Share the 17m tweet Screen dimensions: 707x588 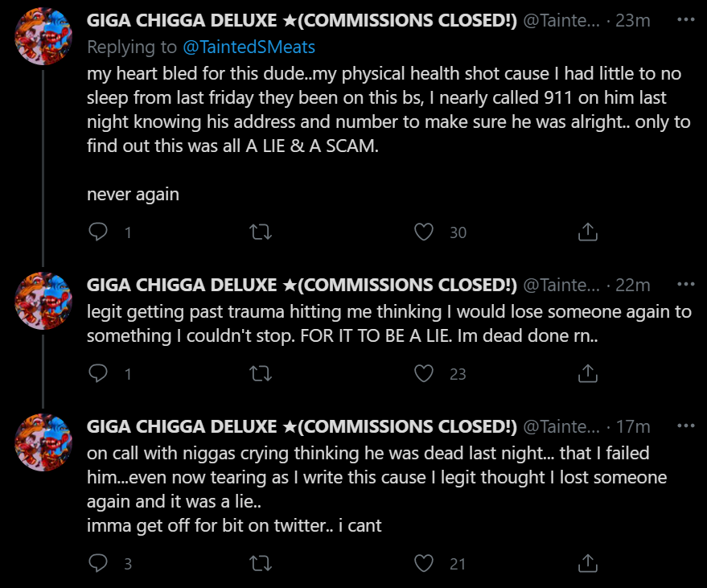pos(587,563)
